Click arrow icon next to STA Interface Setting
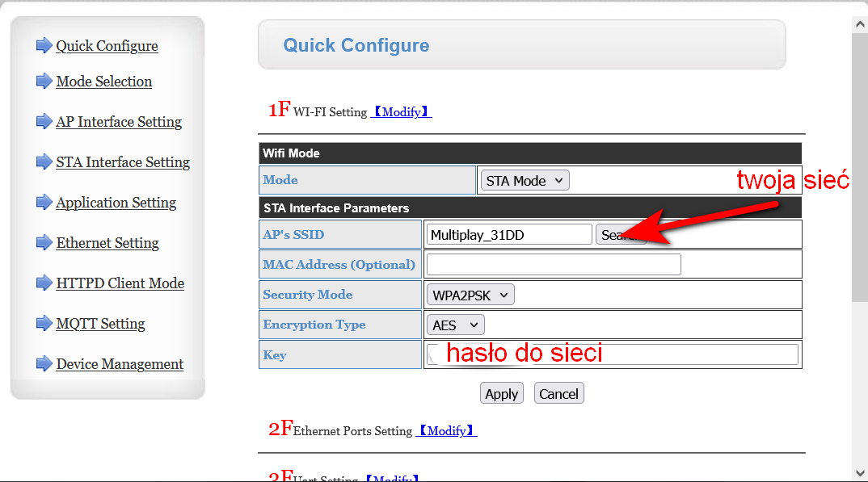The width and height of the screenshot is (868, 482). [x=44, y=161]
